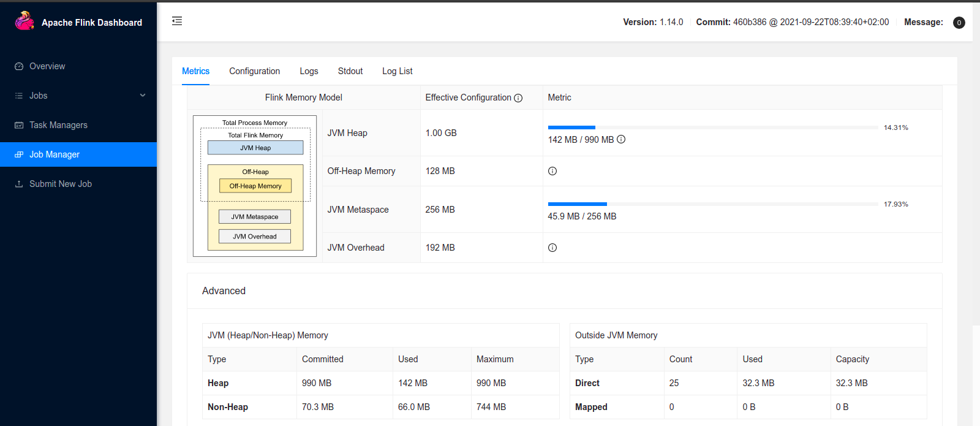
Task: Click the 128 MB Off-Heap configuration value
Action: pyautogui.click(x=440, y=171)
